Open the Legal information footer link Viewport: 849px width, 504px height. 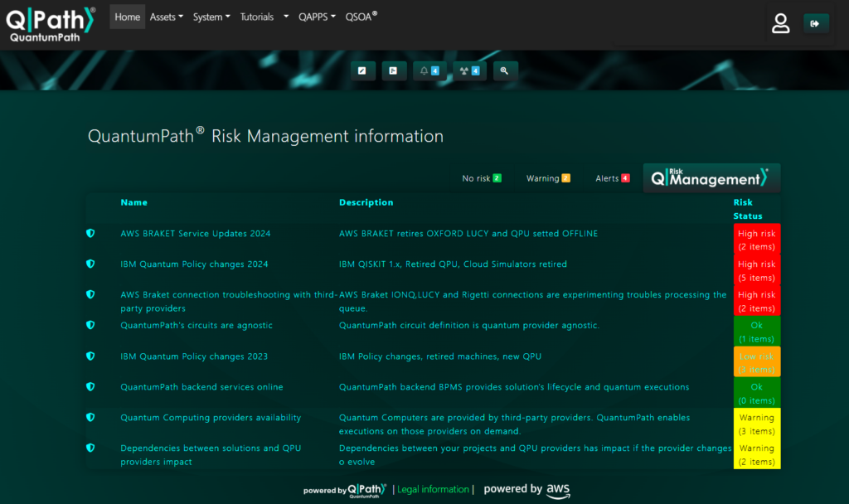coord(433,490)
